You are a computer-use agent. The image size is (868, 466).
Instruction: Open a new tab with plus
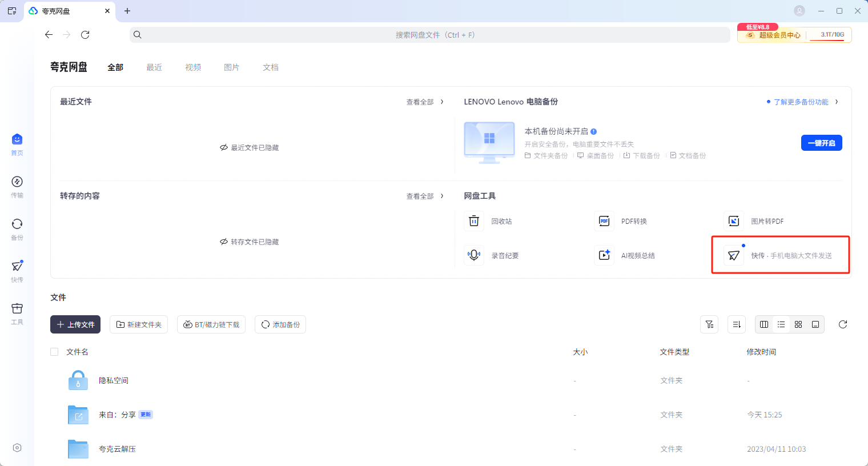coord(127,11)
